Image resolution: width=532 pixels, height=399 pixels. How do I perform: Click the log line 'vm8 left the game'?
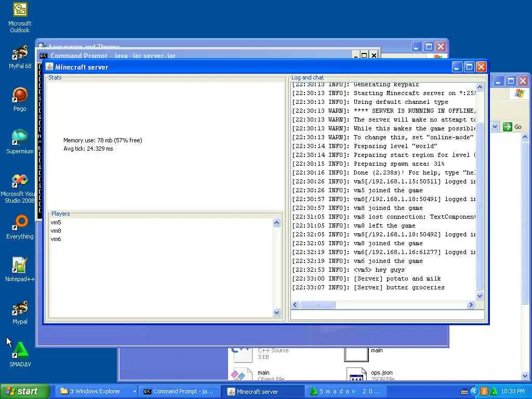tap(384, 225)
